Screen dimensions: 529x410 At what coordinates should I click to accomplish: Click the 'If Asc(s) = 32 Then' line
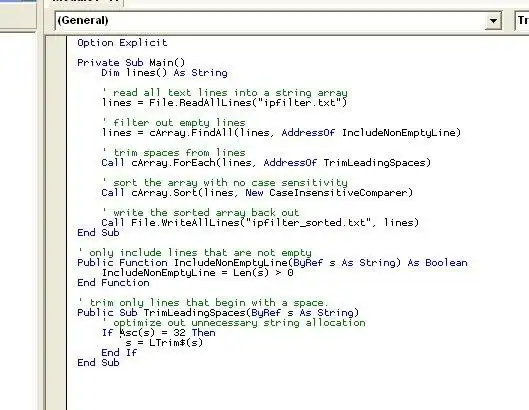pos(159,333)
